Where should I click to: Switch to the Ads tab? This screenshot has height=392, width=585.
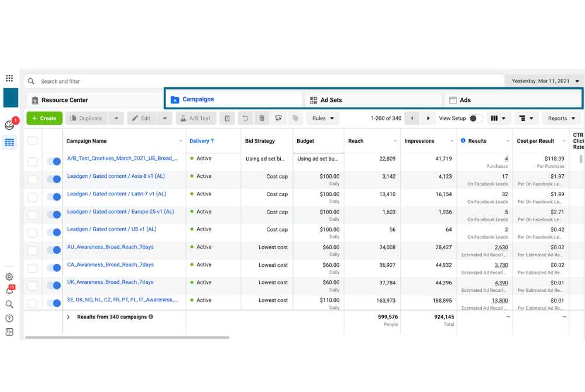coord(512,100)
